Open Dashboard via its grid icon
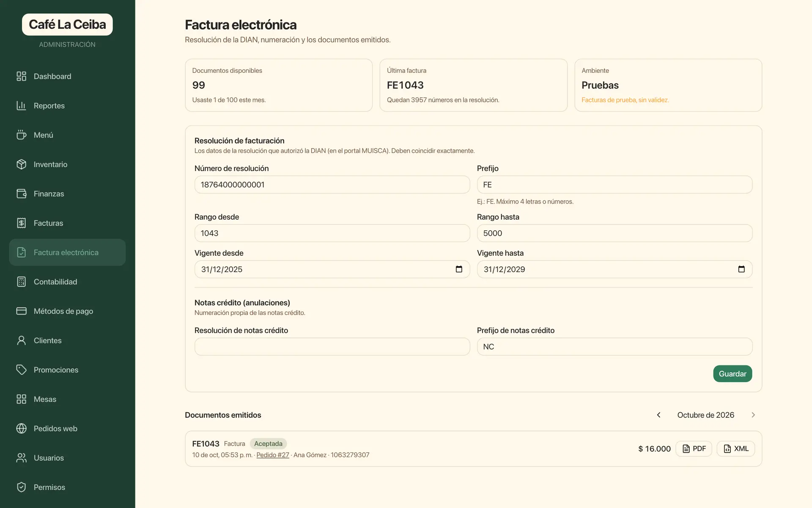The image size is (812, 508). click(x=21, y=76)
